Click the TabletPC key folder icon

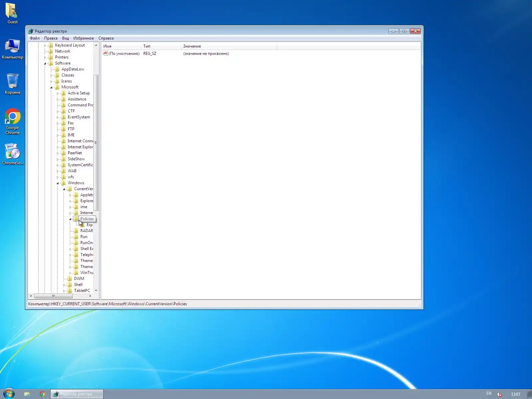pyautogui.click(x=70, y=291)
